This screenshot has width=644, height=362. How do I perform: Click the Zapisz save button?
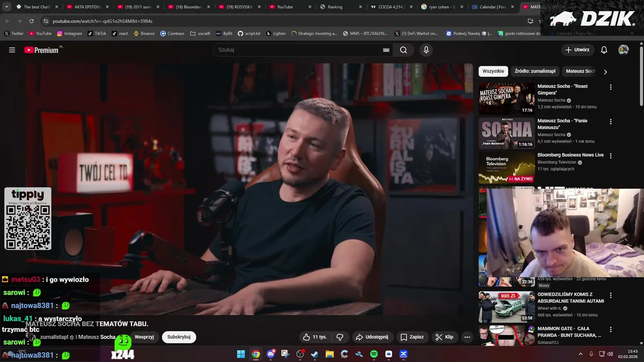[412, 337]
